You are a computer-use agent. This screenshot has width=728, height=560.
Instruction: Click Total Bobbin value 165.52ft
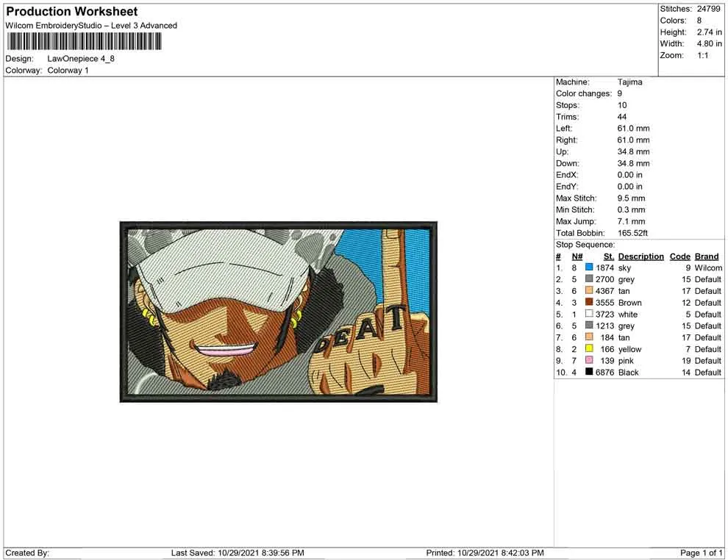click(633, 233)
